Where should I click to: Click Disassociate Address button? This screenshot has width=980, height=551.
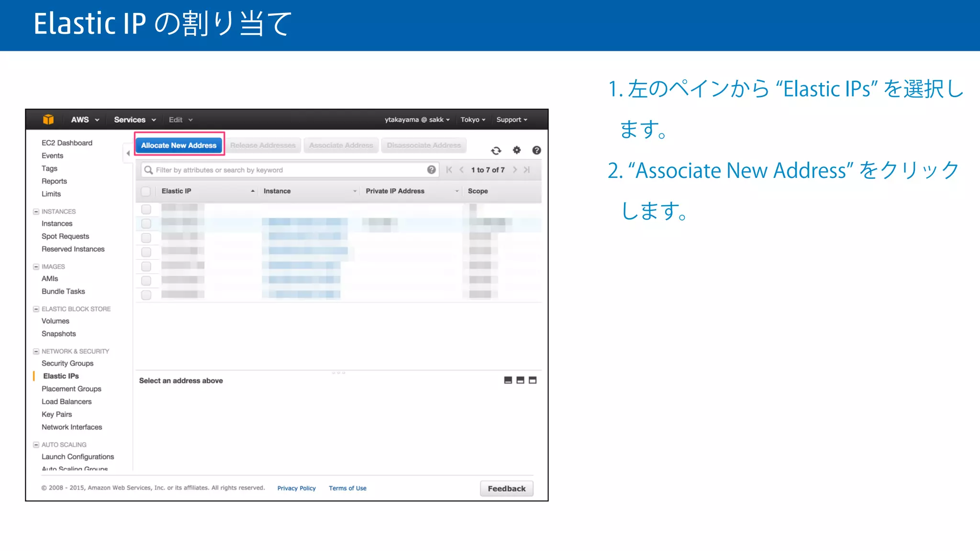coord(424,145)
